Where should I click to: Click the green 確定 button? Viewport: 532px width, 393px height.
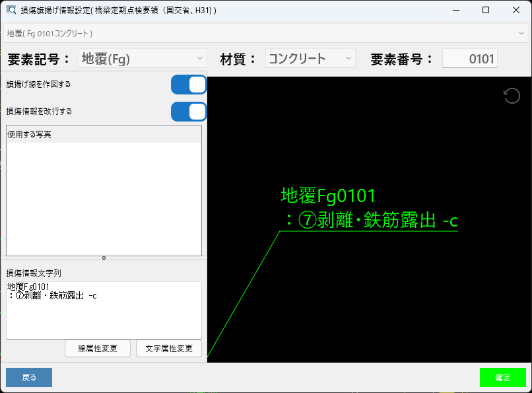coord(503,377)
